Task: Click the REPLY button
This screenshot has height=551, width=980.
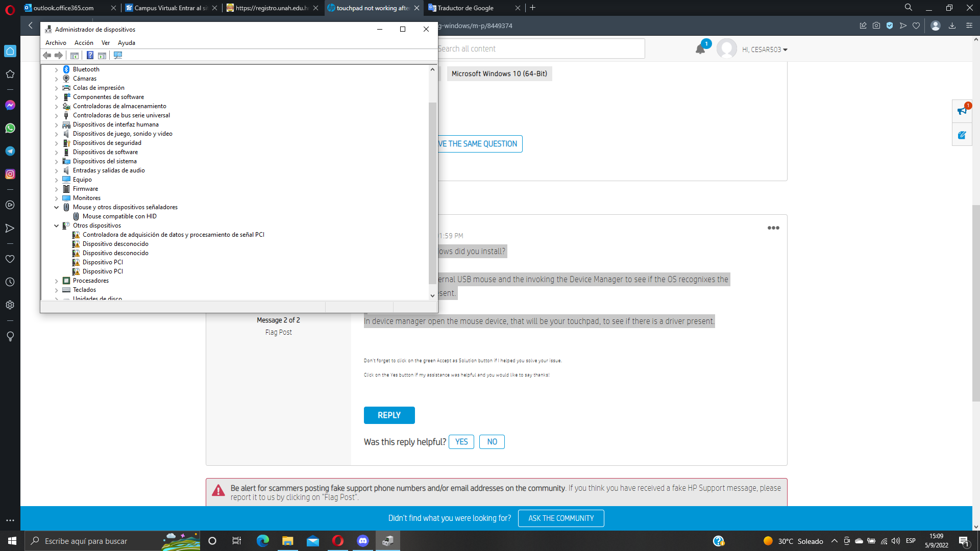Action: pyautogui.click(x=389, y=415)
